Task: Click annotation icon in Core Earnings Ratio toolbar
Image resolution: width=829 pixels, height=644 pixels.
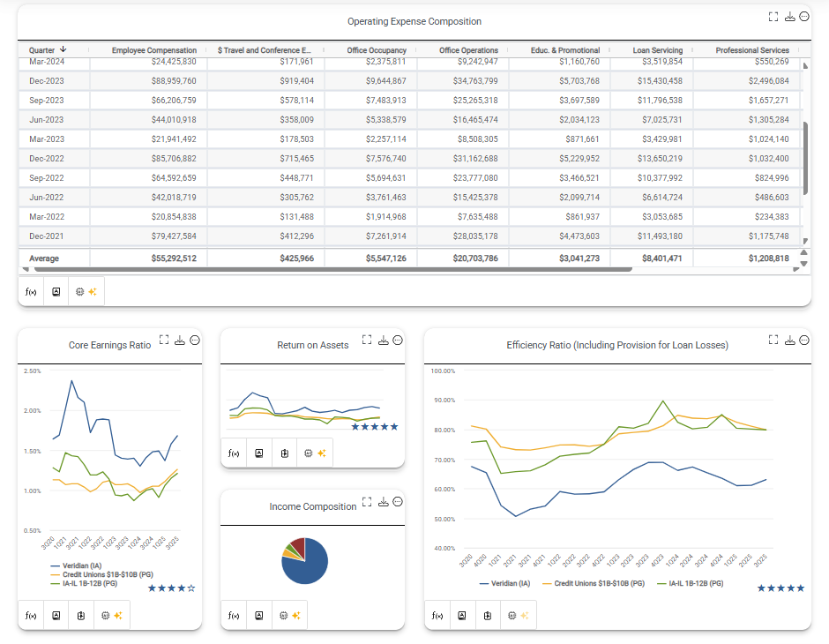Action: click(x=56, y=616)
